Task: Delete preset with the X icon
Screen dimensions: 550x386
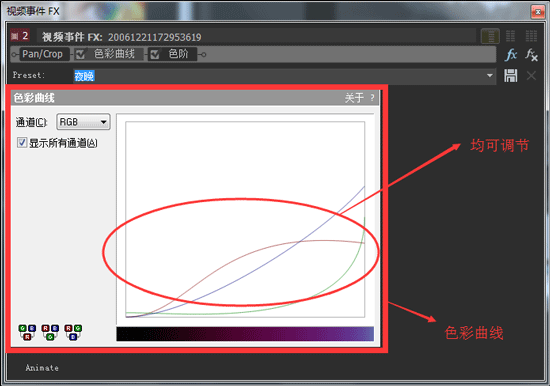Action: [531, 75]
